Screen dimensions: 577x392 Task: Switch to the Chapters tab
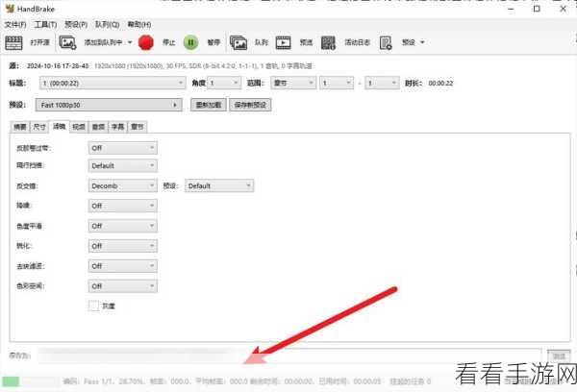[138, 127]
